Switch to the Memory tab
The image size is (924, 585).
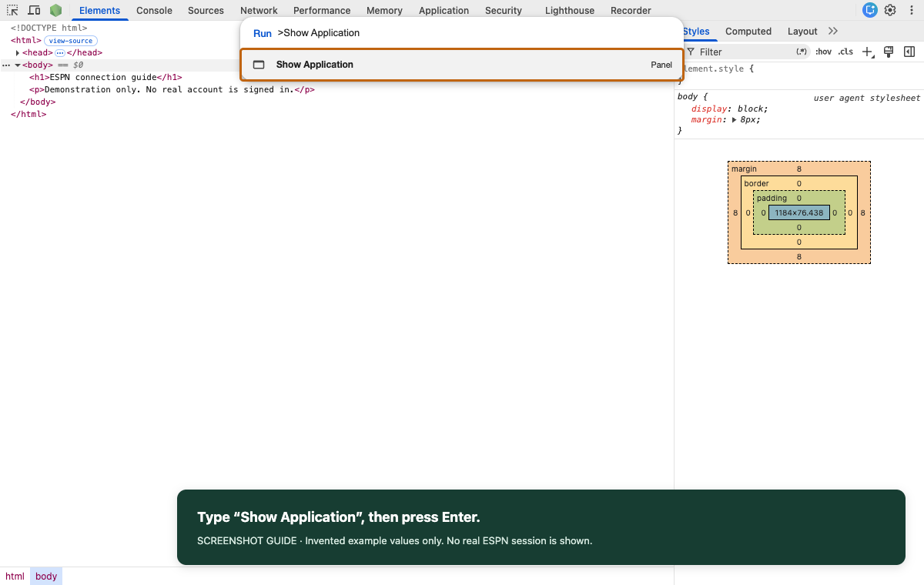click(x=384, y=11)
